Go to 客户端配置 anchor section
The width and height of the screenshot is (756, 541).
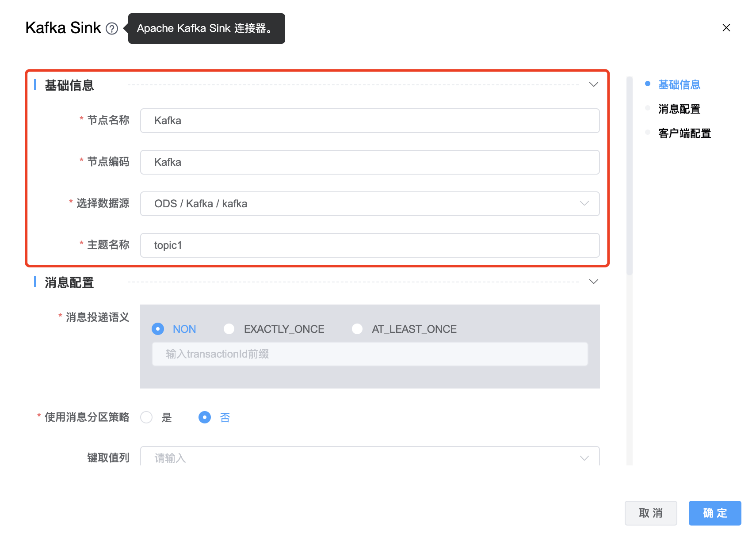coord(684,133)
